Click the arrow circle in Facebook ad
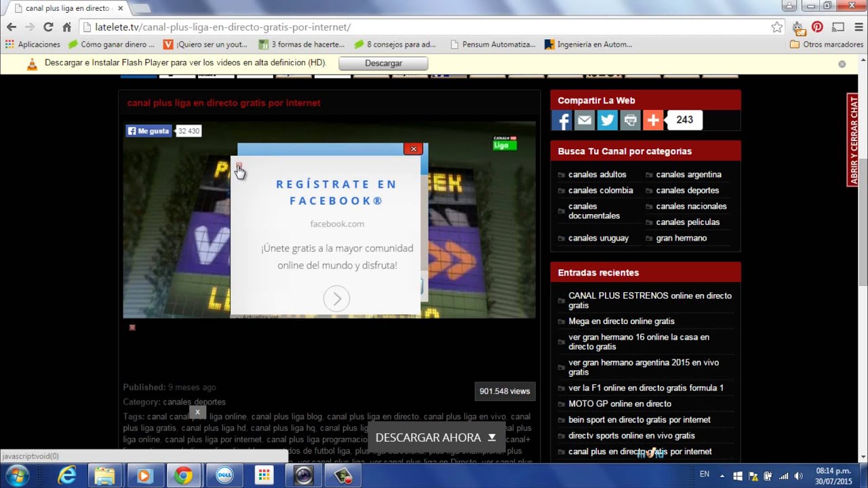 336,299
